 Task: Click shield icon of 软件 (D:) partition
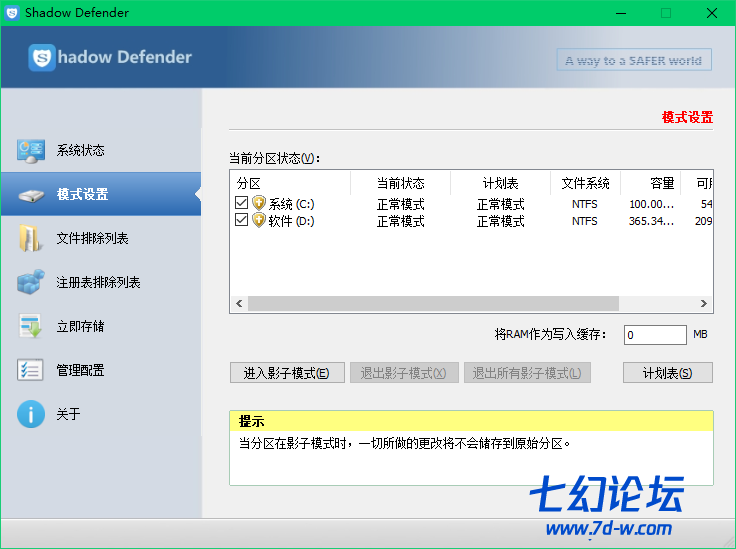[259, 220]
